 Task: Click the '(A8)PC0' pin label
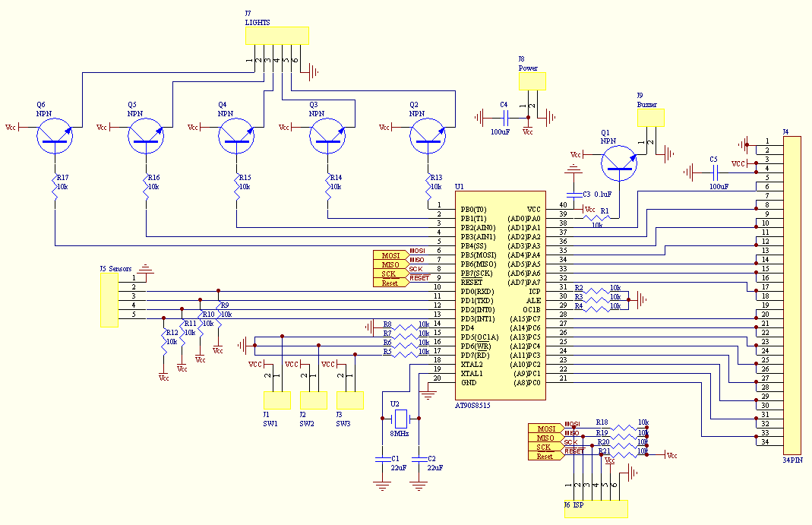(527, 383)
